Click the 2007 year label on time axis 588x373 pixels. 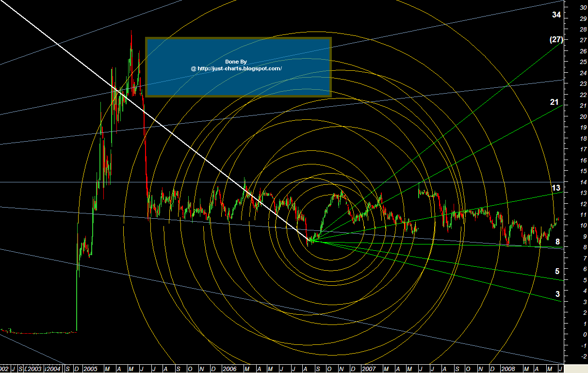(x=369, y=369)
